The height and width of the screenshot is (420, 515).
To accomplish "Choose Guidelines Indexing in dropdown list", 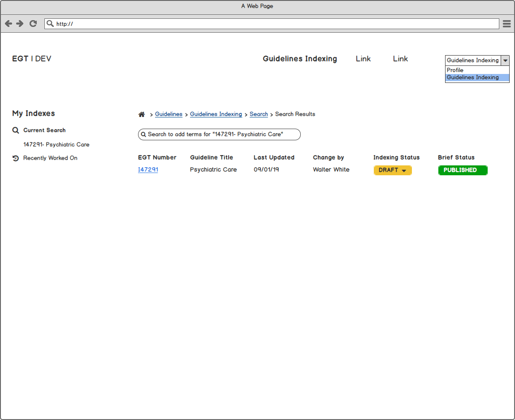I will pyautogui.click(x=472, y=78).
